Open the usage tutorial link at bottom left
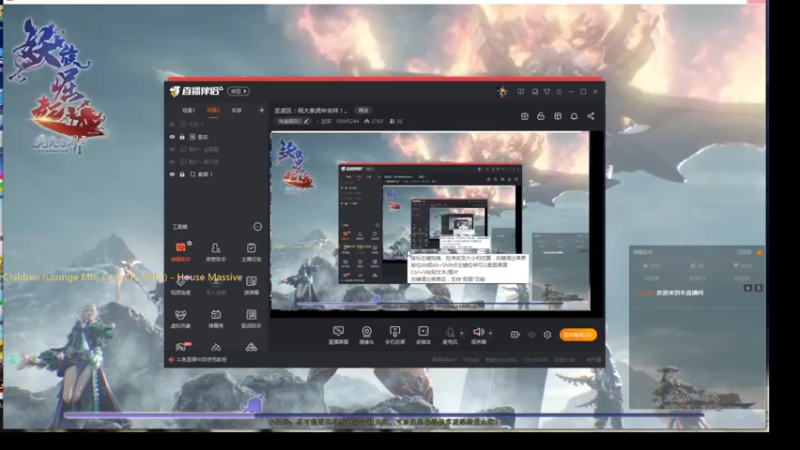 point(201,360)
